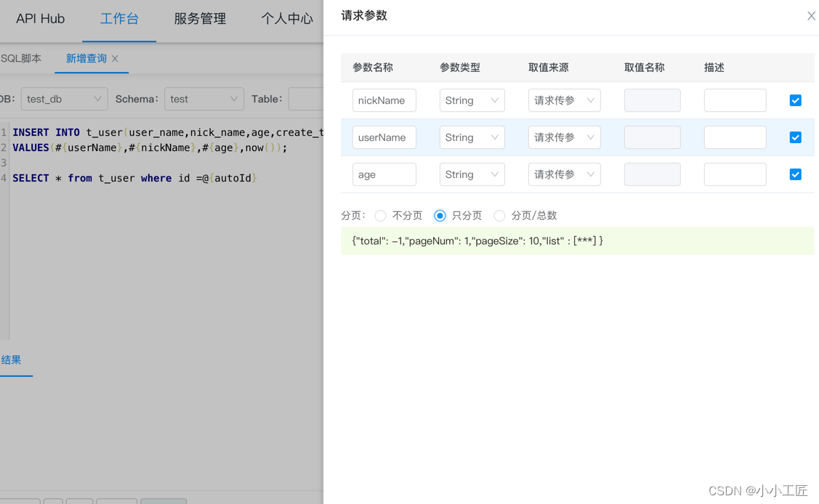
Task: Open the parameter type dropdown for nickName
Action: [472, 100]
